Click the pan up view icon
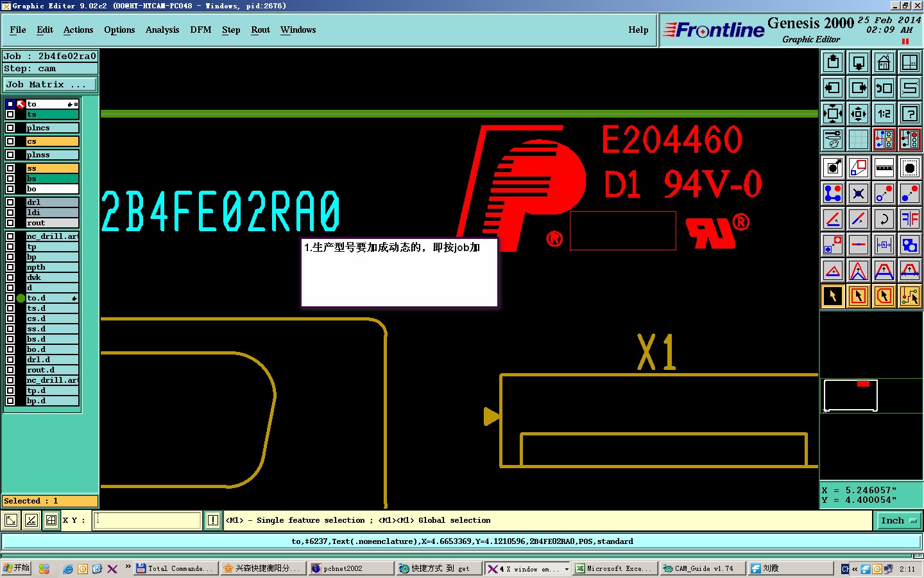924x578 pixels. point(833,62)
